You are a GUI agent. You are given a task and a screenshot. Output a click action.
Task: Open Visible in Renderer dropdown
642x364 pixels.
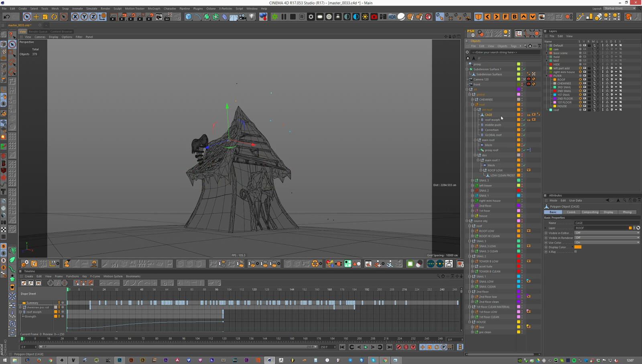coord(607,238)
